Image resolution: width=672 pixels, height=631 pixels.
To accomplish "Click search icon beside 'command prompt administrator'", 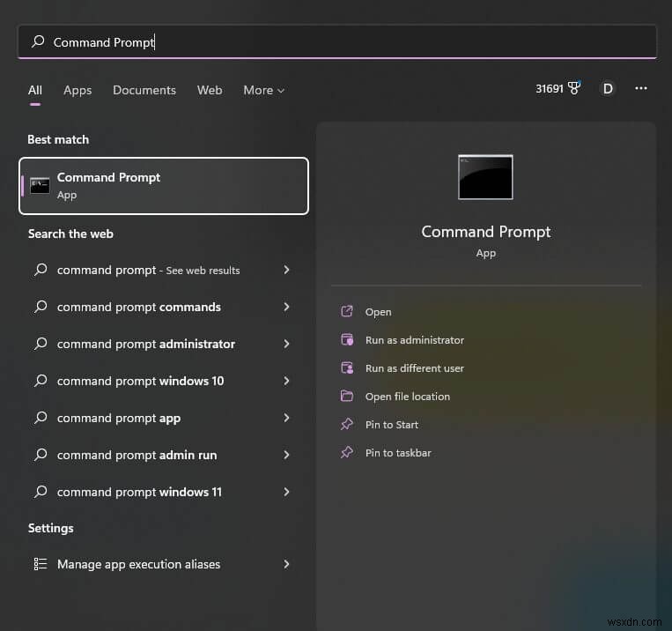I will click(x=41, y=344).
